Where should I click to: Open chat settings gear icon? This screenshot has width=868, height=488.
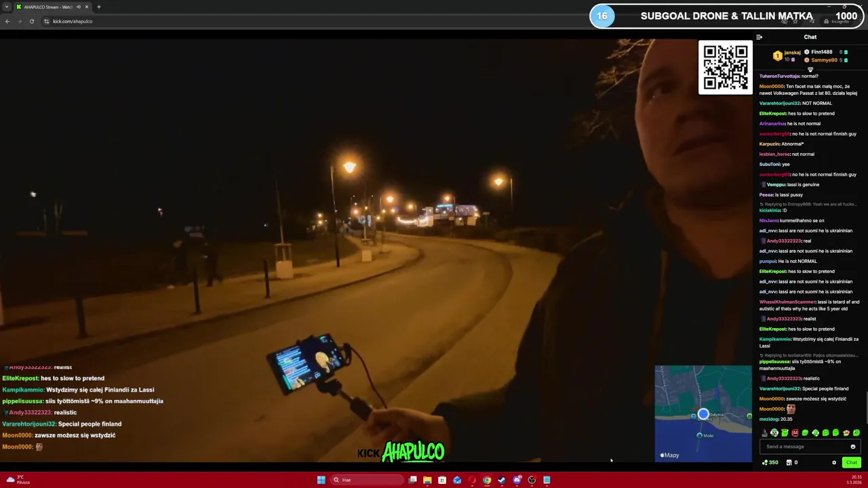pyautogui.click(x=834, y=462)
